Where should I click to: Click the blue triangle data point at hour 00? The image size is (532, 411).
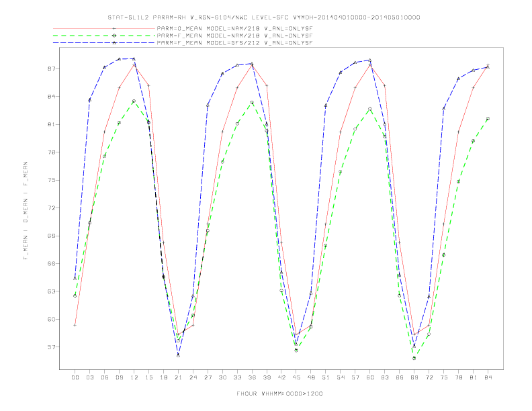pyautogui.click(x=75, y=278)
